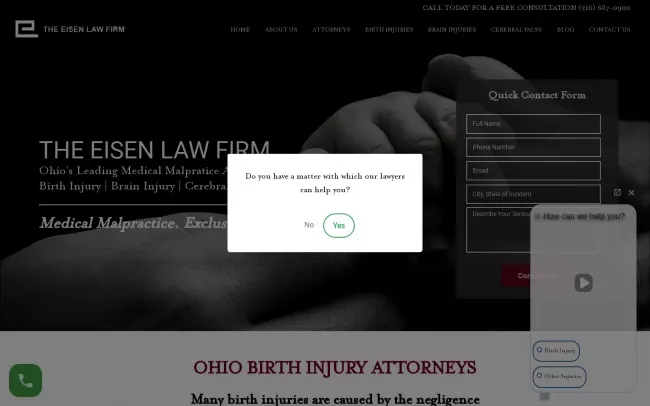Answer Yes in the dialog
Screen dimensions: 650x406
[339, 225]
